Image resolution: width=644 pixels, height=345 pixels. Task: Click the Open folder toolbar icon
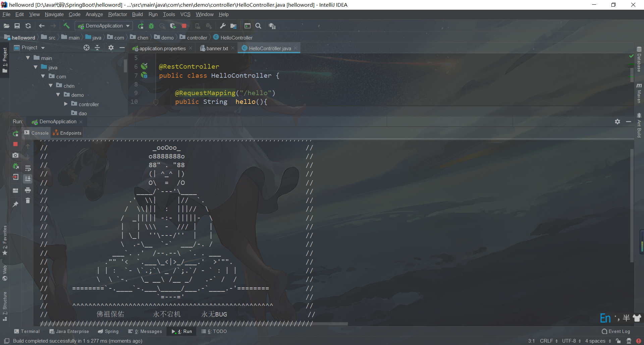click(6, 26)
